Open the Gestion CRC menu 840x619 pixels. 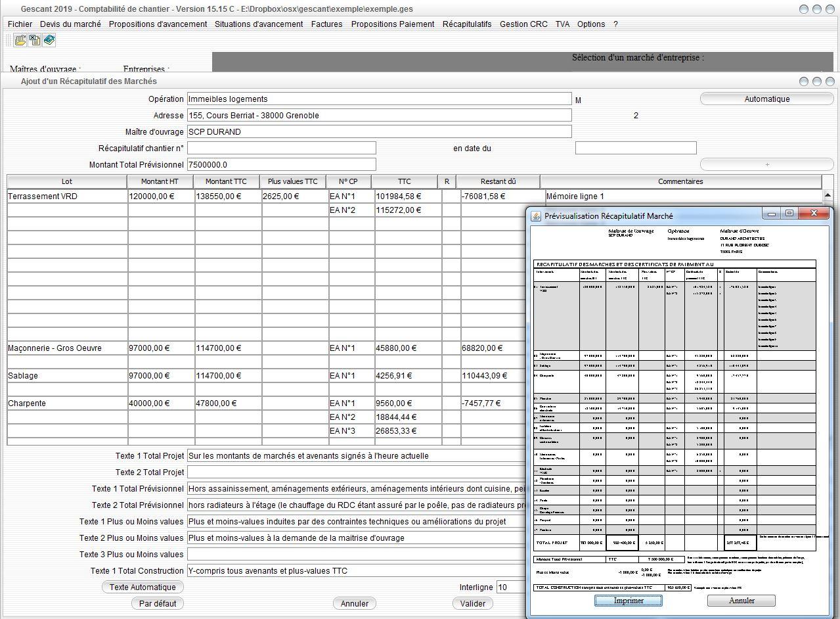(x=523, y=24)
